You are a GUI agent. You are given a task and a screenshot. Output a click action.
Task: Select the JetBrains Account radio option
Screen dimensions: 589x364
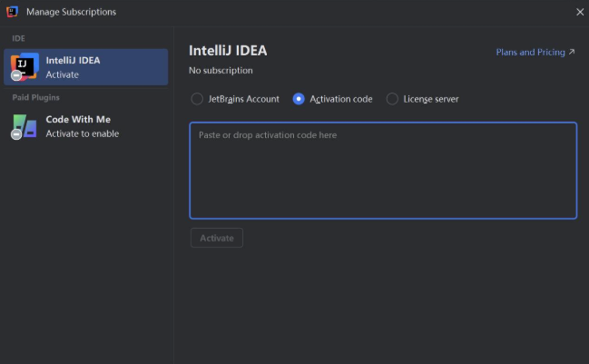click(197, 99)
